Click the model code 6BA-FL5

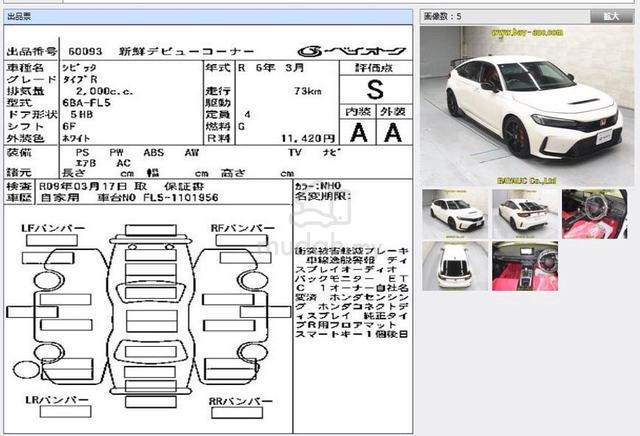pos(87,102)
